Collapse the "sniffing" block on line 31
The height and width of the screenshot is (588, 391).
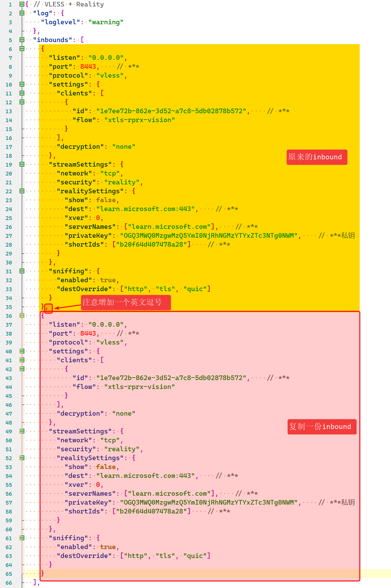pos(22,271)
